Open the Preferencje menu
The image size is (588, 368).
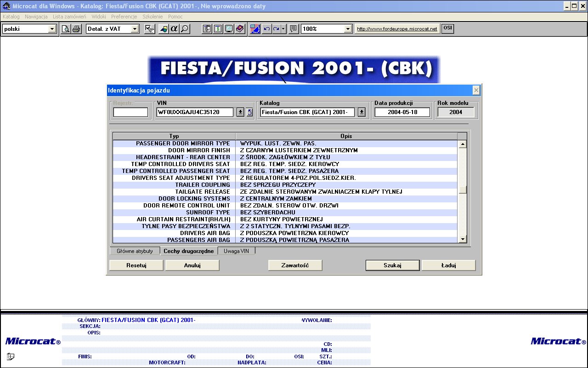tap(124, 17)
